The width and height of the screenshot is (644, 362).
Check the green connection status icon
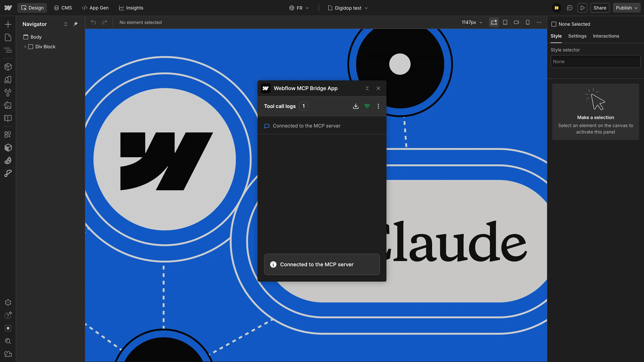[x=367, y=106]
